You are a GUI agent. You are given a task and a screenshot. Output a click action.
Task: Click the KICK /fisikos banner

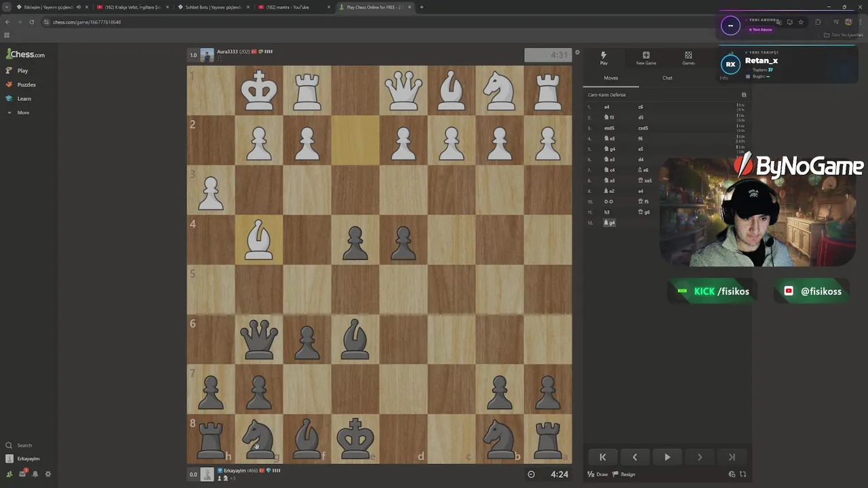[x=713, y=291]
